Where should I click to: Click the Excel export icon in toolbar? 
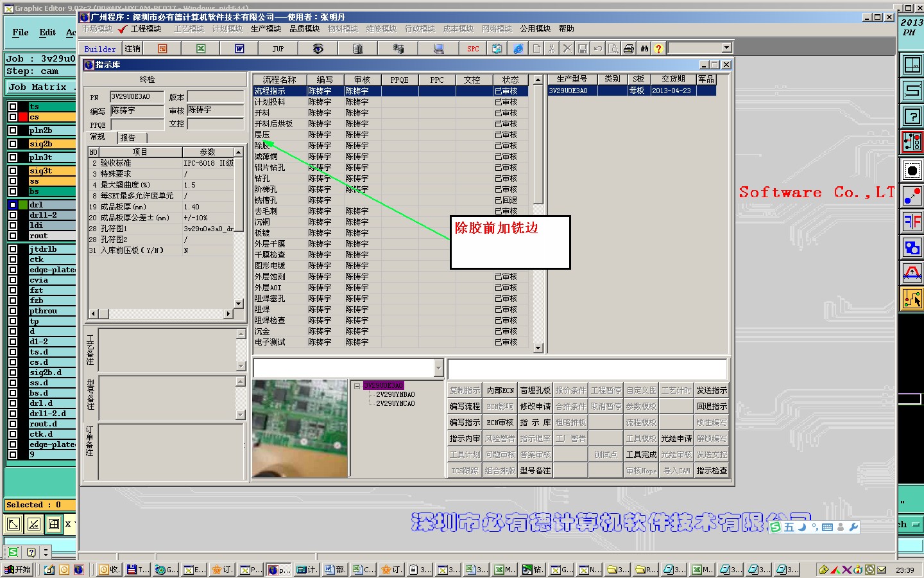201,49
